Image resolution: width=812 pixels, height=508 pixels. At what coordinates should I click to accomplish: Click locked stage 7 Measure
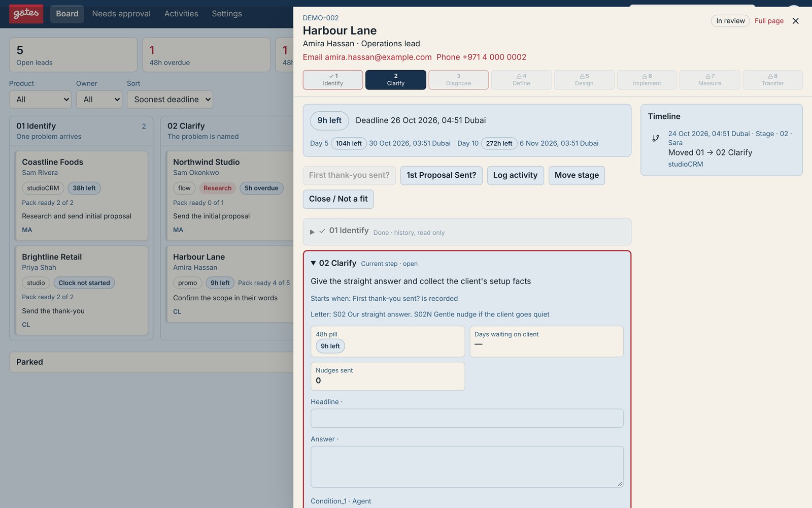click(x=709, y=80)
